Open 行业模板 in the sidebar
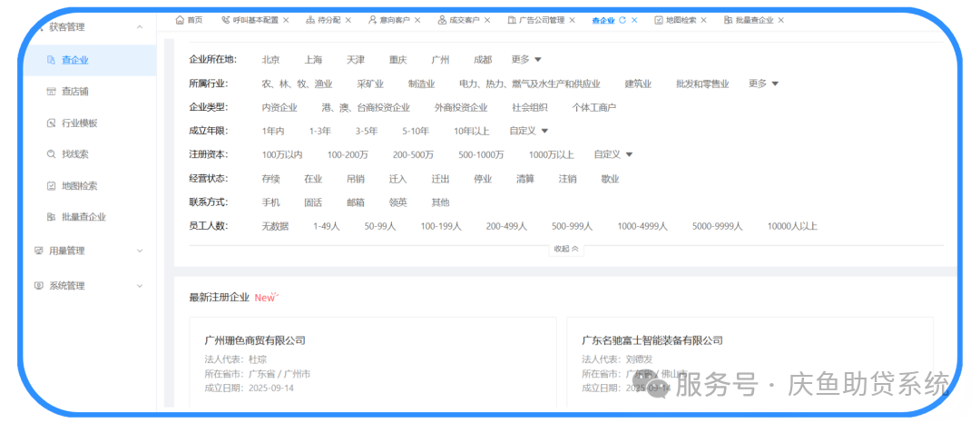This screenshot has height=423, width=980. (79, 123)
